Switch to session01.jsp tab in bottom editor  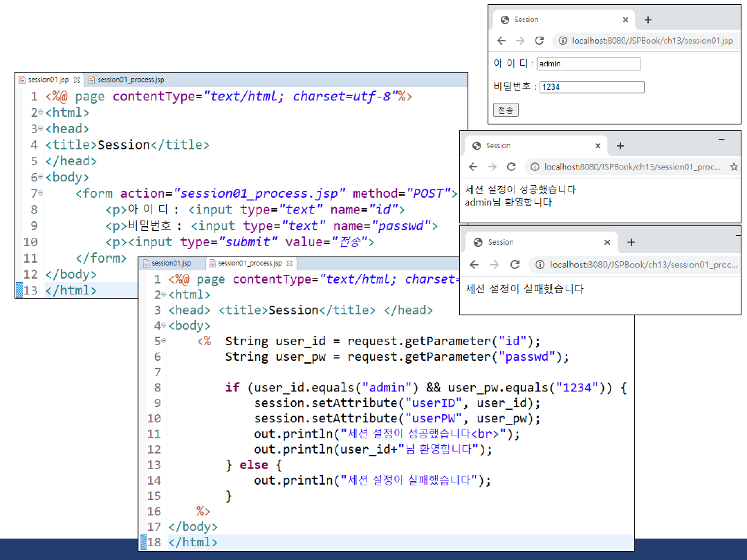tap(171, 263)
